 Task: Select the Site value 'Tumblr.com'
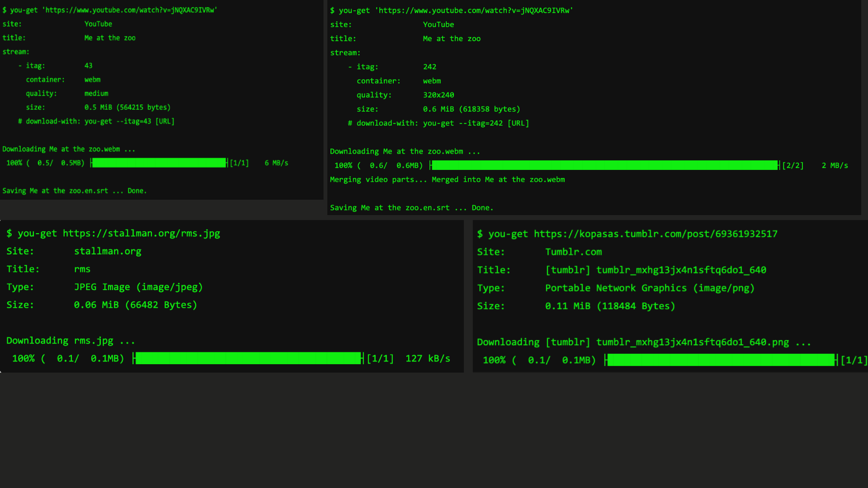(x=573, y=252)
